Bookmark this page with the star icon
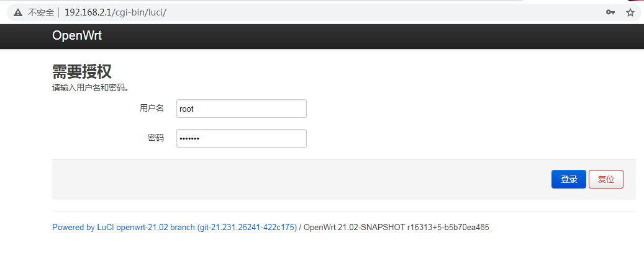Image resolution: width=644 pixels, height=258 pixels. click(x=630, y=12)
